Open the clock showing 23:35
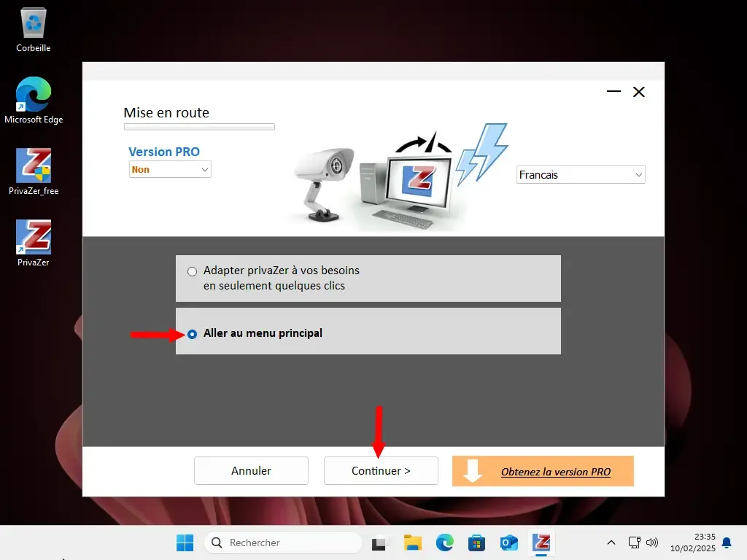 693,542
